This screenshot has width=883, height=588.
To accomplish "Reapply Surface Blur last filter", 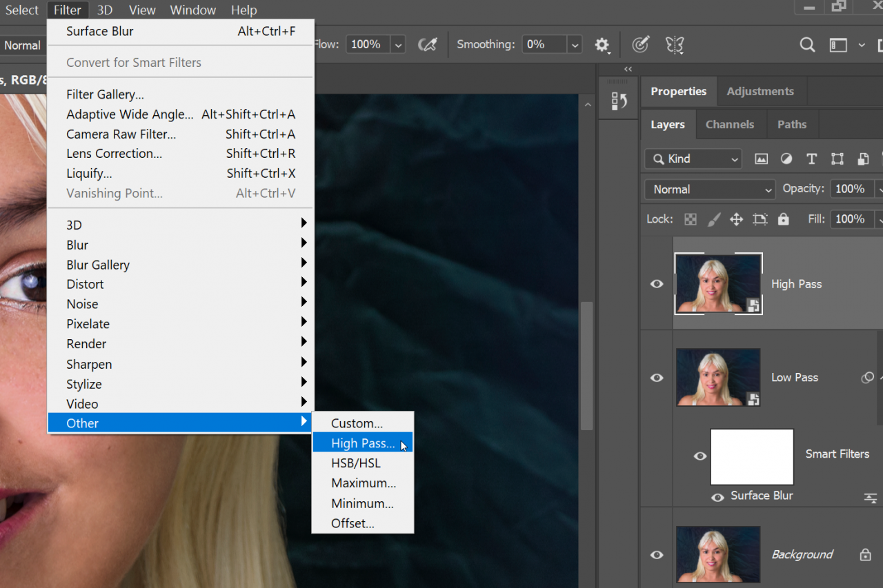I will [181, 31].
